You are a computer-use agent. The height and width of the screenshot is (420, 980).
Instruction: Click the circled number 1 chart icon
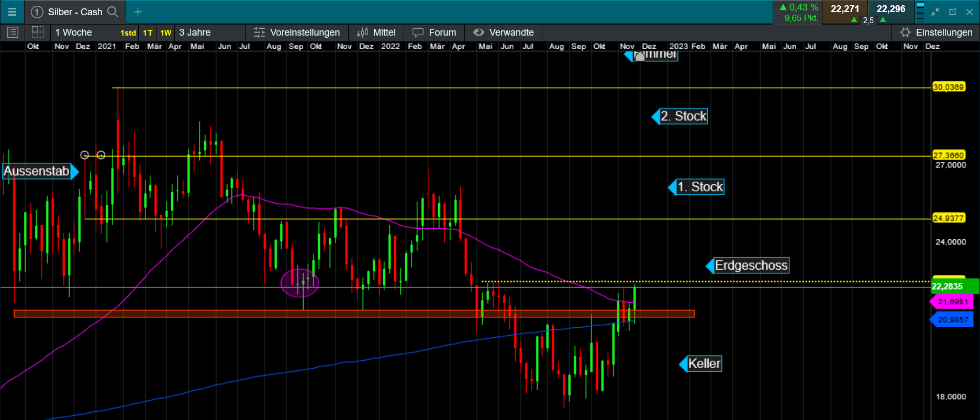37,12
